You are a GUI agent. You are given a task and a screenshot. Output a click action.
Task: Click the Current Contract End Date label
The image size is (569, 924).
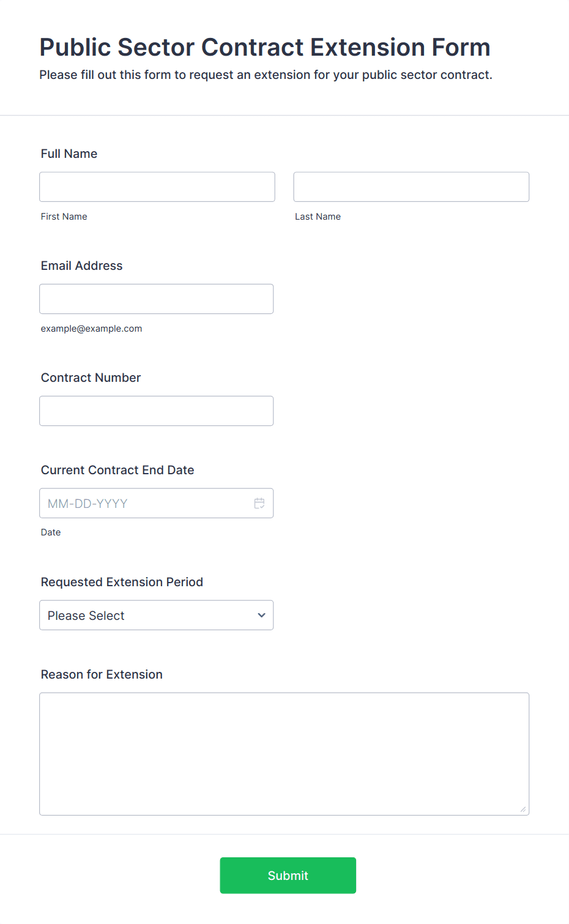click(x=117, y=470)
